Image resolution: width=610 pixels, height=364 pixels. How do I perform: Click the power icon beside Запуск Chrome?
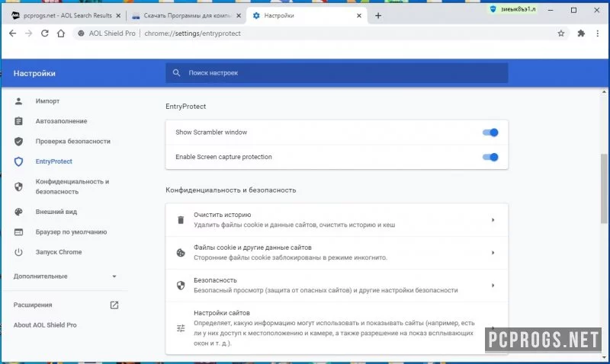(18, 252)
